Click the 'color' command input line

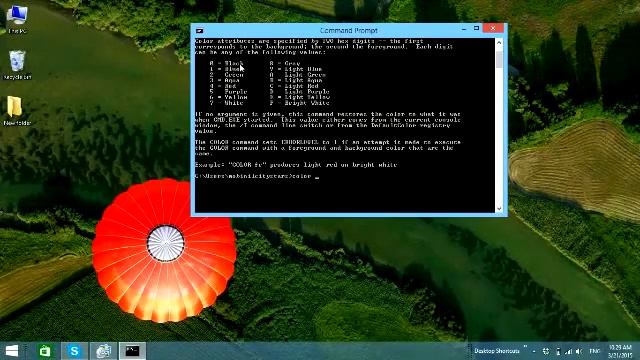[257, 176]
